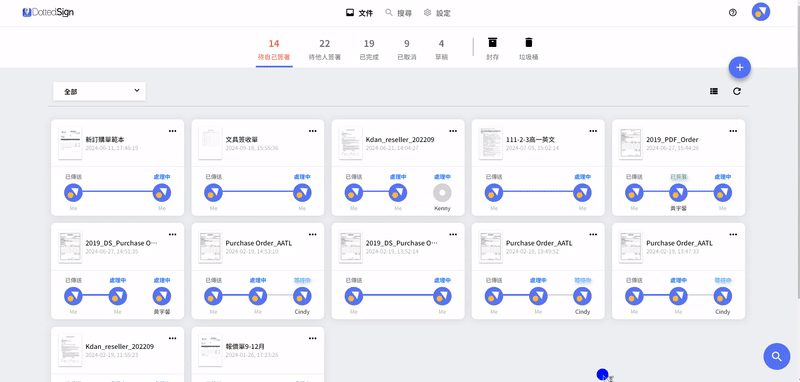Open the 全部 filter dropdown
Image resolution: width=800 pixels, height=382 pixels.
tap(99, 92)
